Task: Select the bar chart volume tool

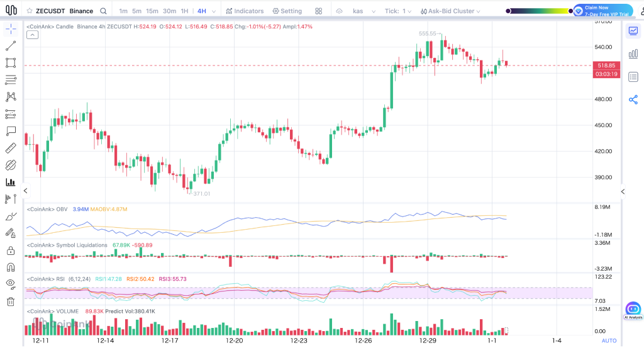Action: [11, 182]
